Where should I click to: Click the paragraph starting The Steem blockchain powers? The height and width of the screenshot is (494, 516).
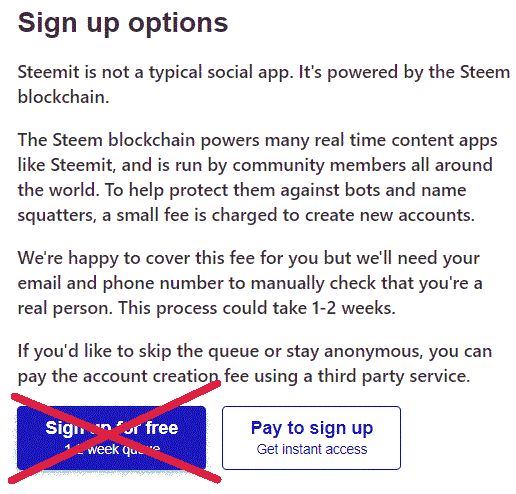257,177
